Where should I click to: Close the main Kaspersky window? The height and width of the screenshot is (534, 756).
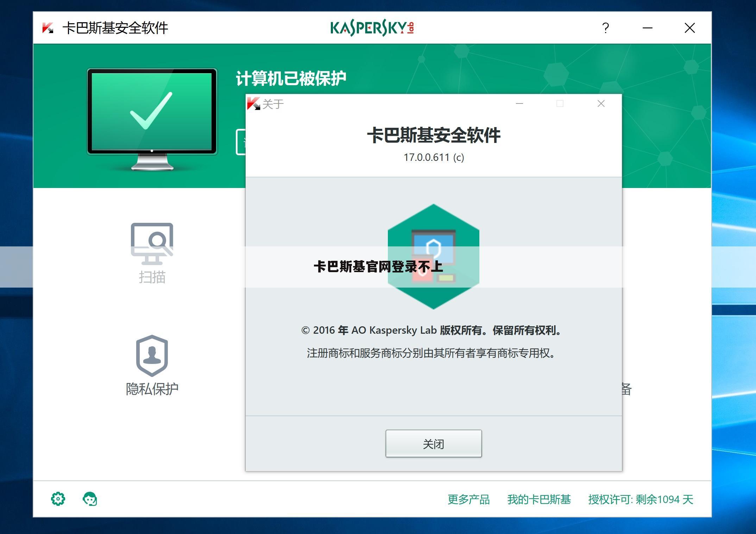(690, 28)
